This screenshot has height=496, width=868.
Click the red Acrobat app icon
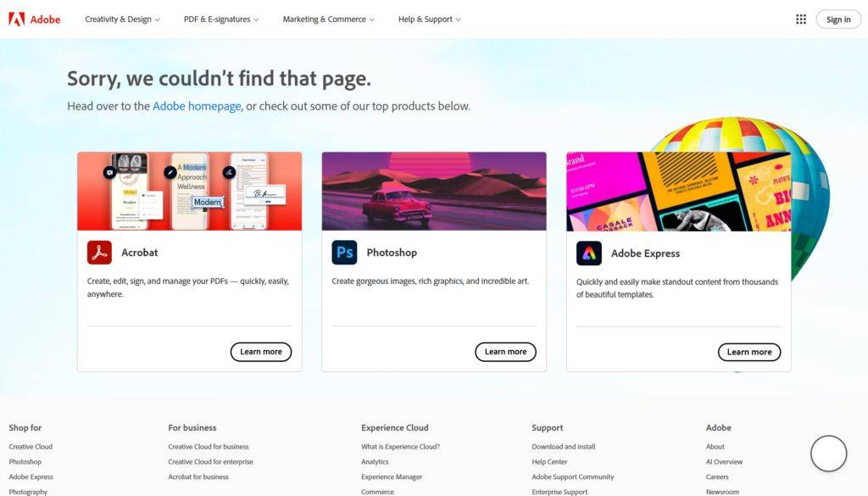pos(99,253)
